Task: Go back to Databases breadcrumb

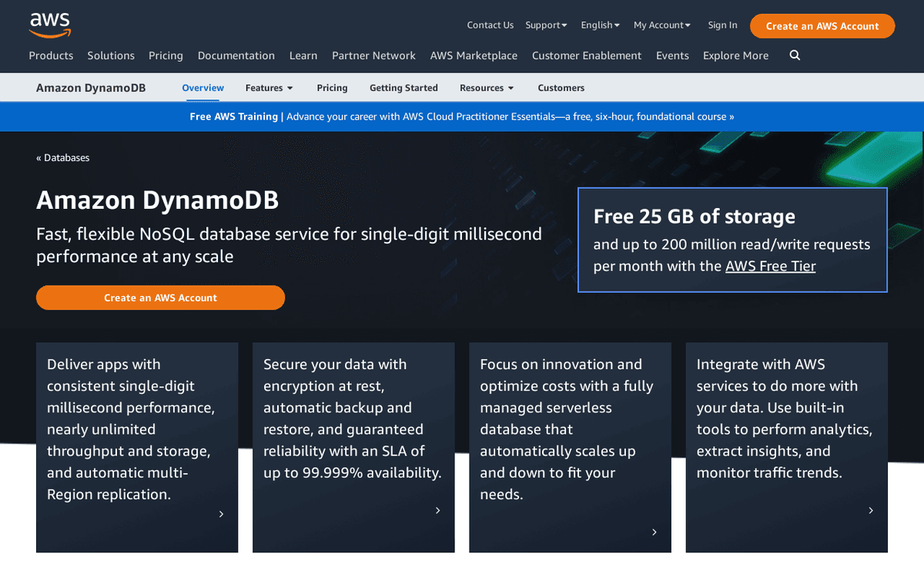Action: tap(63, 157)
